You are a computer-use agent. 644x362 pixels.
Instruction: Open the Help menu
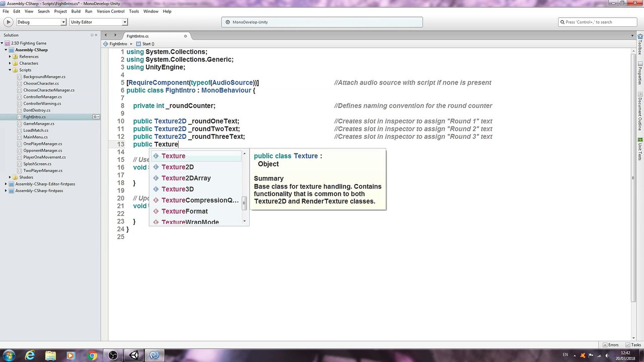pos(167,11)
